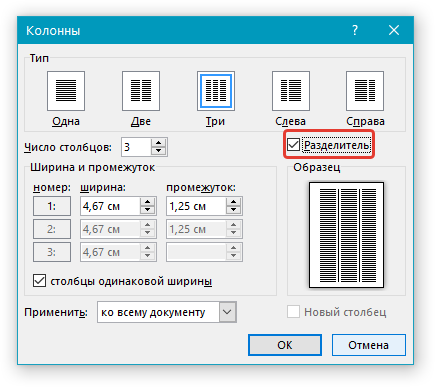This screenshot has height=387, width=435.
Task: Increase column 2 промежуток with up arrow
Action: click(x=233, y=225)
